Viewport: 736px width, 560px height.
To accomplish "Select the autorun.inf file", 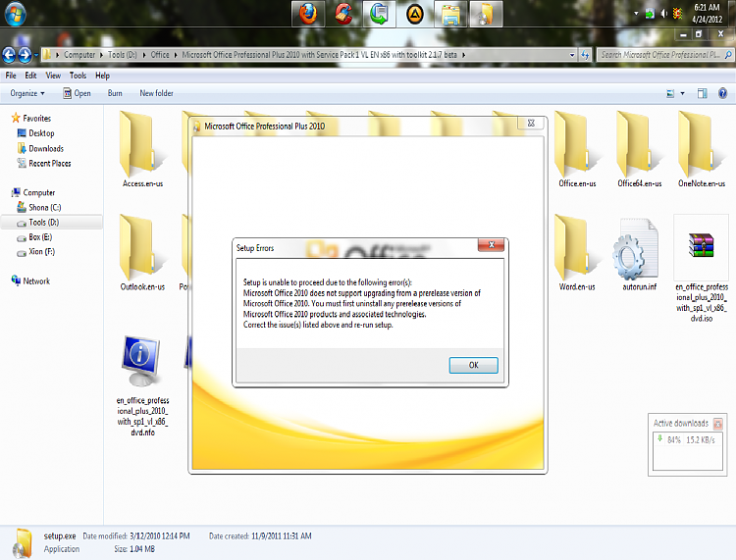I will (x=639, y=254).
